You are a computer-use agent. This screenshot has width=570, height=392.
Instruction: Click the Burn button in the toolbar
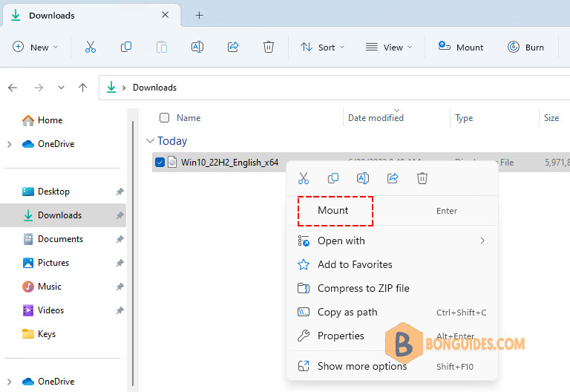click(525, 48)
